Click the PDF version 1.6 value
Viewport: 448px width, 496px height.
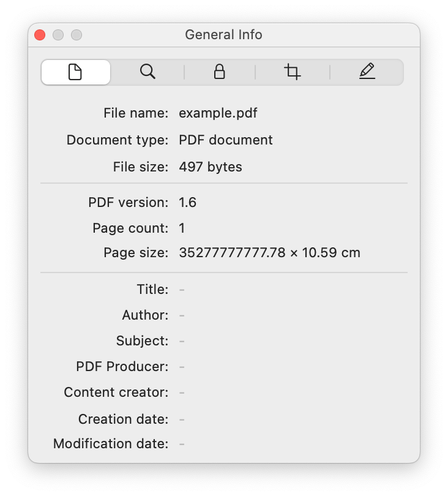pyautogui.click(x=187, y=203)
